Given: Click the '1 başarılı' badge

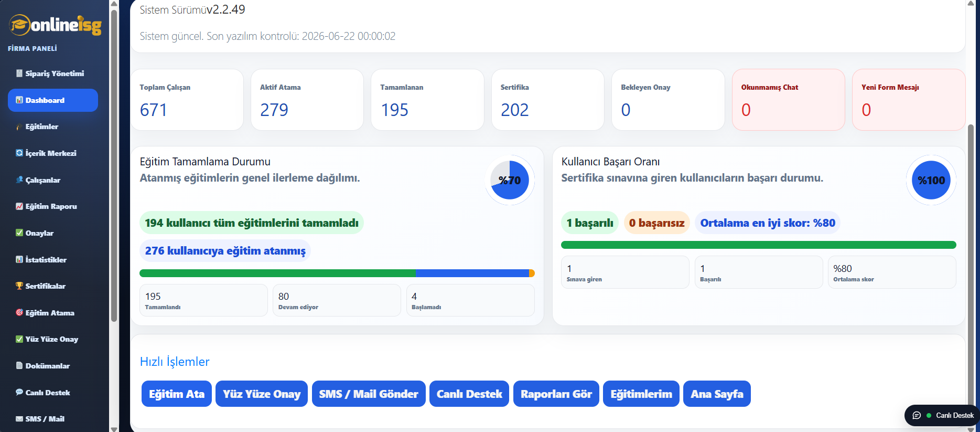Looking at the screenshot, I should [x=590, y=223].
